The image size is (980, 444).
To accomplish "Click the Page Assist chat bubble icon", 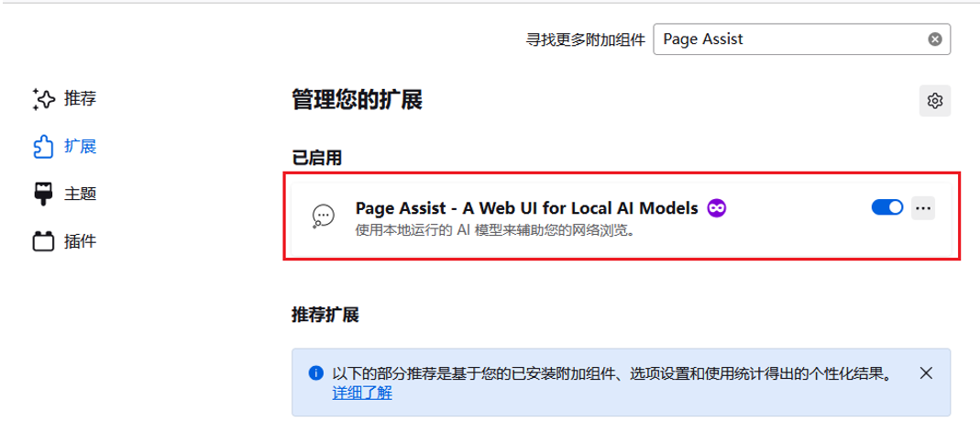I will 323,216.
